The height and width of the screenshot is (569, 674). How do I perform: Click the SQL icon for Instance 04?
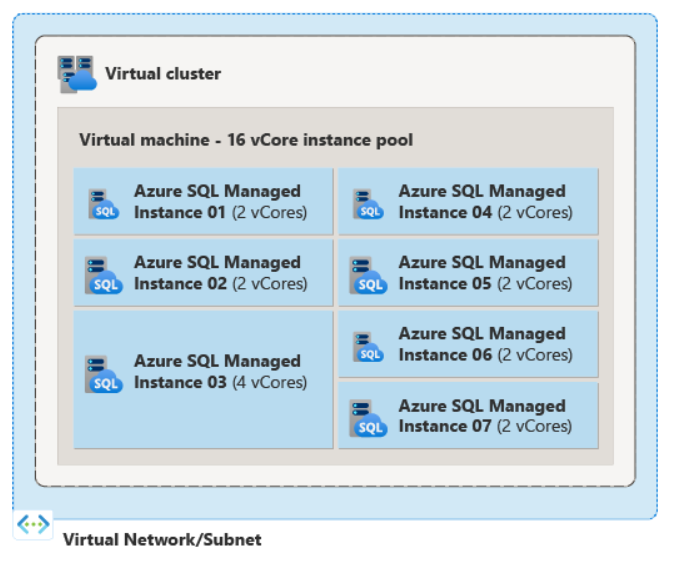[368, 204]
